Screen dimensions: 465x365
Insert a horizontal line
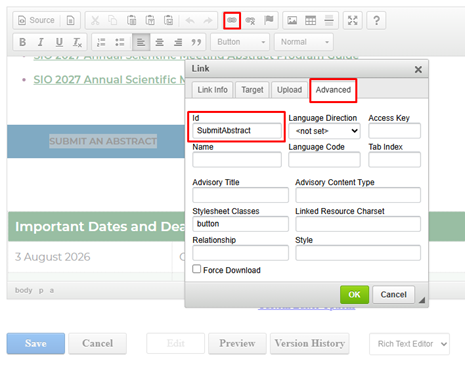click(x=329, y=20)
